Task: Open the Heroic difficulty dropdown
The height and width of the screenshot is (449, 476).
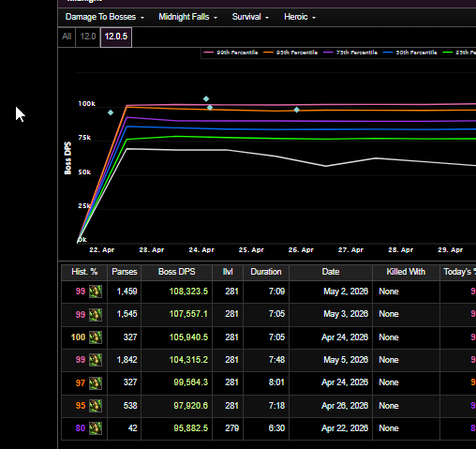Action: point(300,17)
